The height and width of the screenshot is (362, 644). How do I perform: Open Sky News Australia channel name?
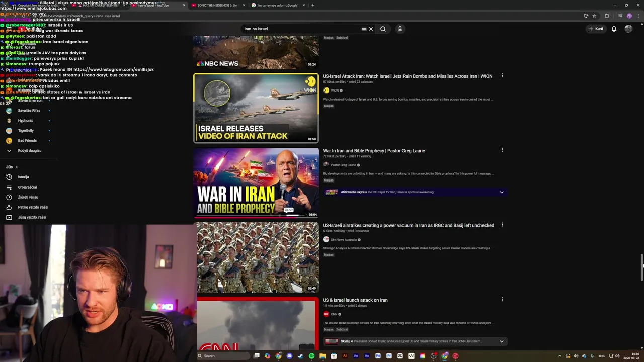[344, 240]
